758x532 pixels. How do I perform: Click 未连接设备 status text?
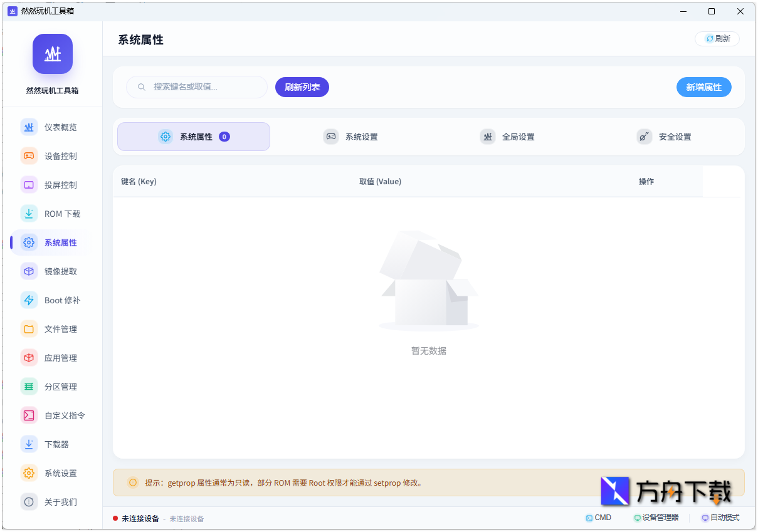(x=140, y=518)
